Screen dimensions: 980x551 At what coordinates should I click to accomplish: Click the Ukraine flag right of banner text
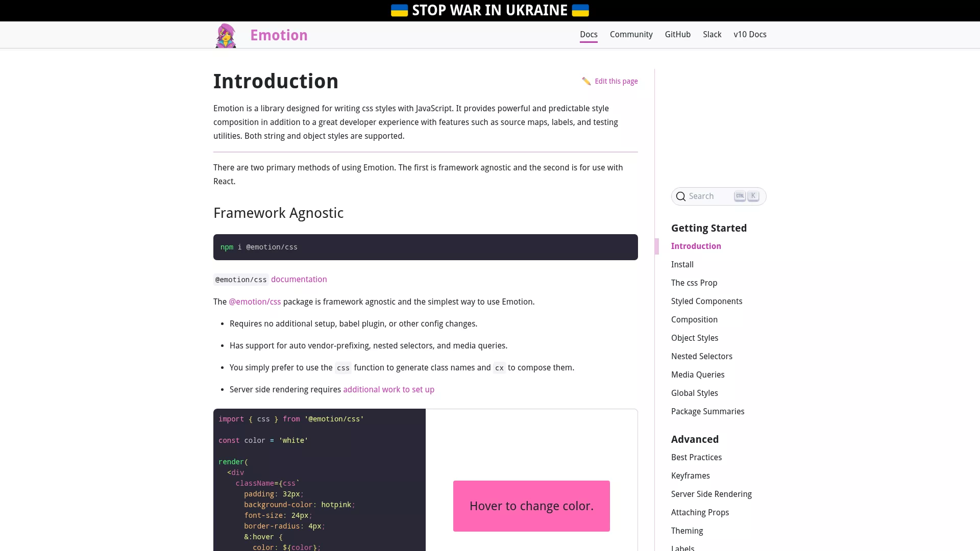pyautogui.click(x=580, y=11)
